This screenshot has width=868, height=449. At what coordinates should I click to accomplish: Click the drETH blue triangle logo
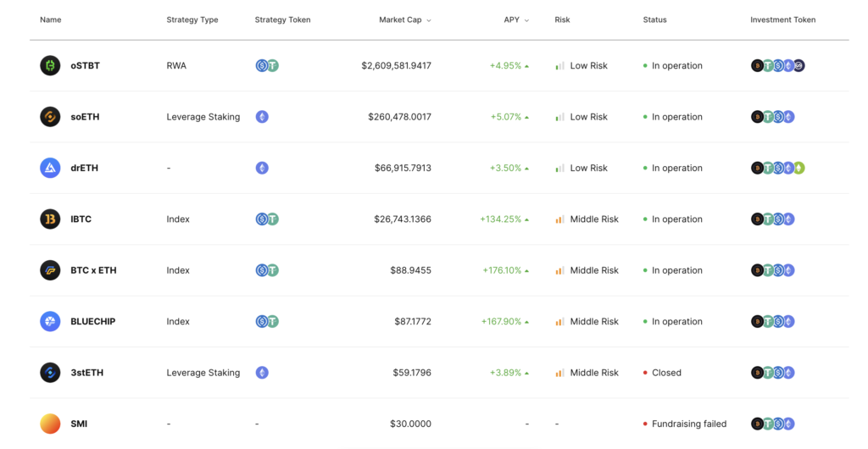click(50, 168)
